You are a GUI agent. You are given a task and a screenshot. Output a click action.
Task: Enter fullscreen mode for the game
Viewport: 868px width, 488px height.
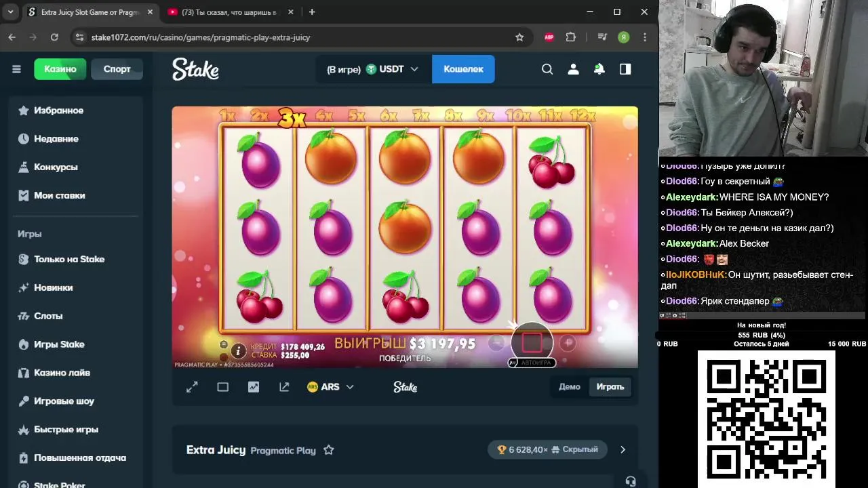coord(192,387)
